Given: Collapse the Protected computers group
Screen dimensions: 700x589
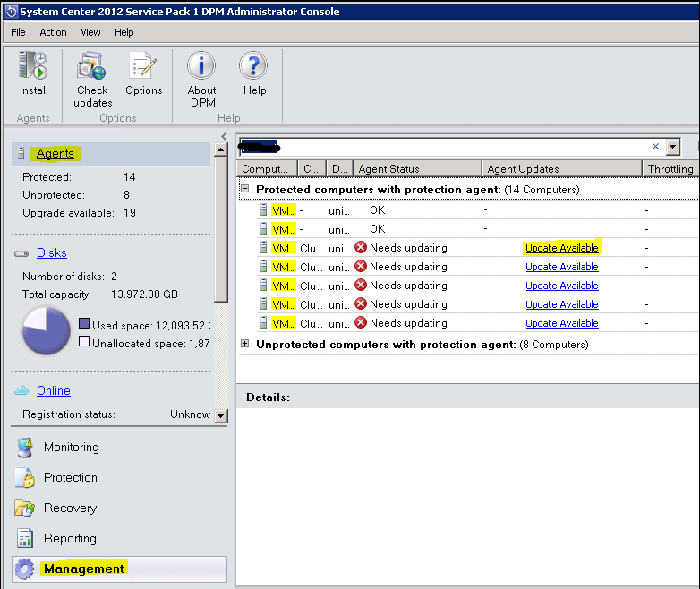Looking at the screenshot, I should pyautogui.click(x=245, y=190).
